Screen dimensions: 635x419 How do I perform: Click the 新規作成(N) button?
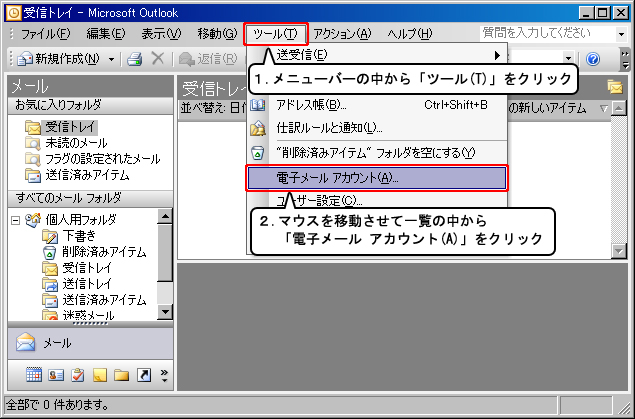click(59, 59)
